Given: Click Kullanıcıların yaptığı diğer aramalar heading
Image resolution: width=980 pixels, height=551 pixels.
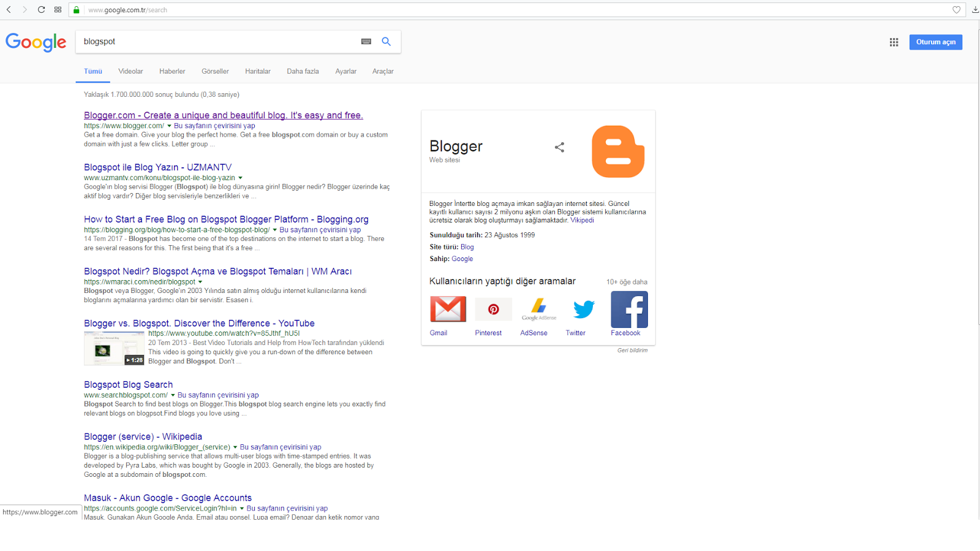Looking at the screenshot, I should point(502,281).
